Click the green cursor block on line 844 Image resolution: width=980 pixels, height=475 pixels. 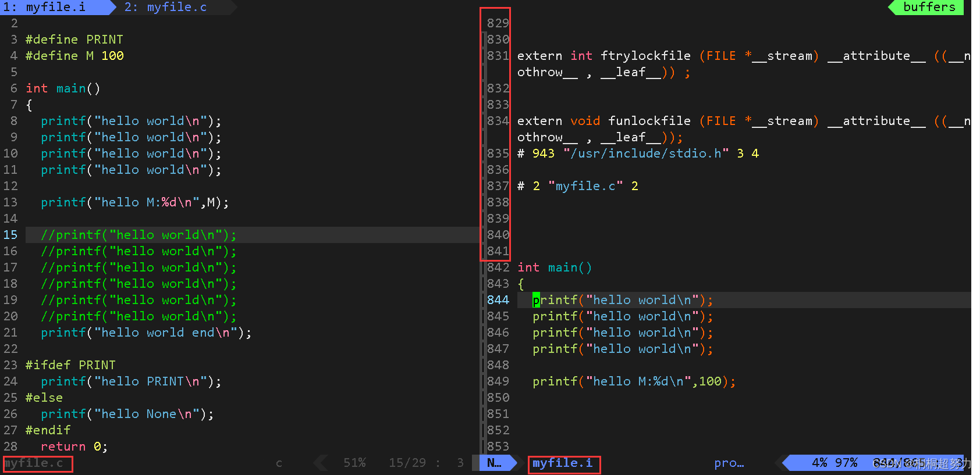coord(536,300)
